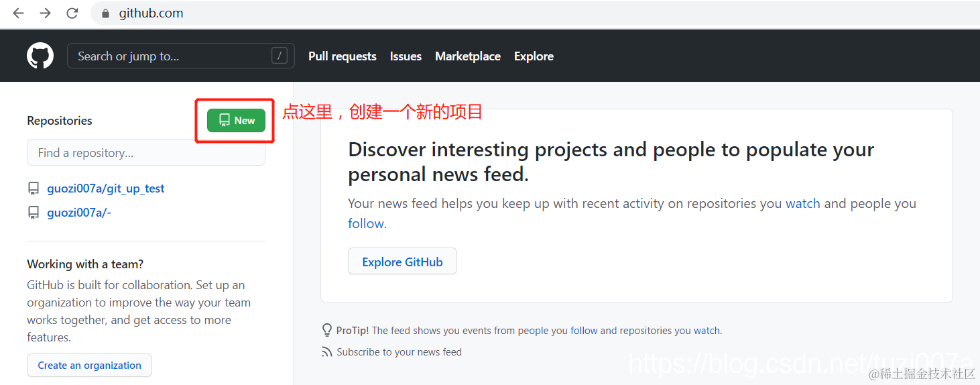The width and height of the screenshot is (980, 385).
Task: Click the github.com address bar
Action: point(535,13)
